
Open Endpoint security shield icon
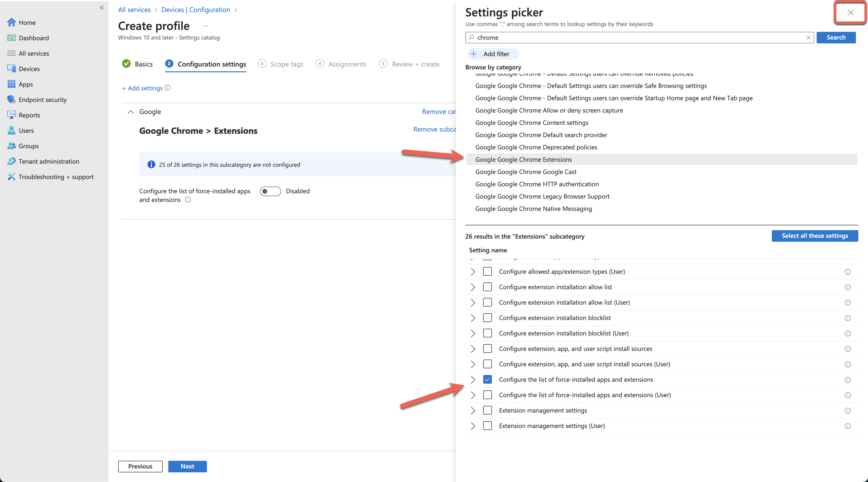pos(12,99)
